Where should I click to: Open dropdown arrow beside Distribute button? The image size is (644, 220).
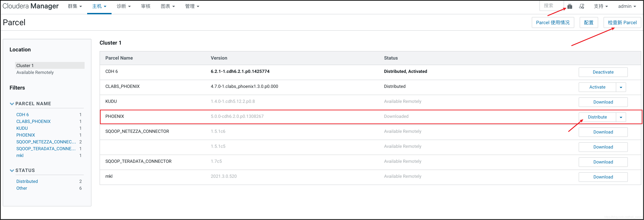point(621,117)
